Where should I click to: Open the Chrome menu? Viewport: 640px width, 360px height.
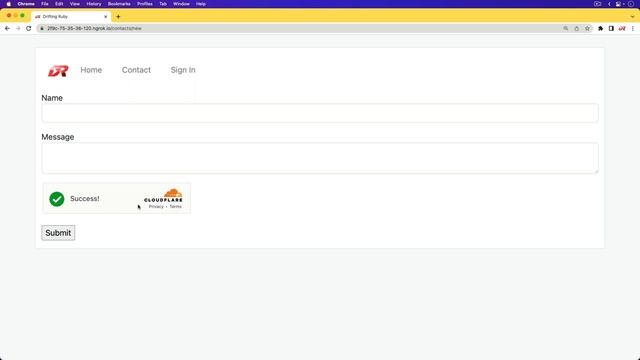(x=26, y=4)
